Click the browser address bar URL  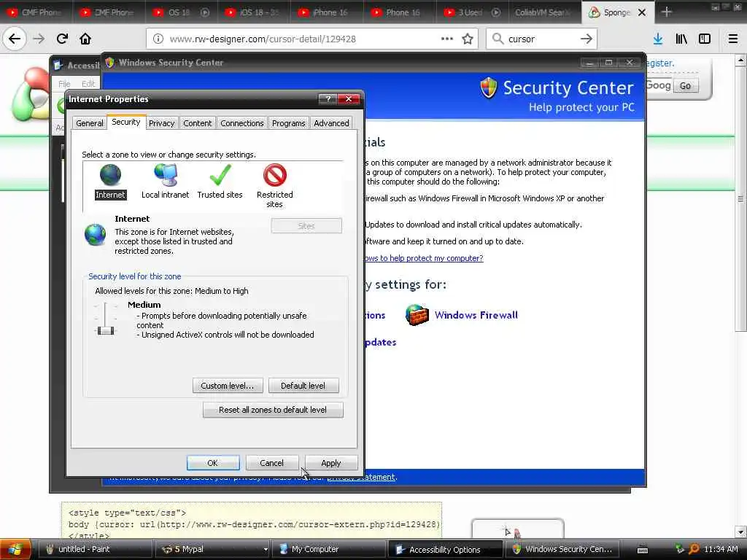click(x=263, y=39)
